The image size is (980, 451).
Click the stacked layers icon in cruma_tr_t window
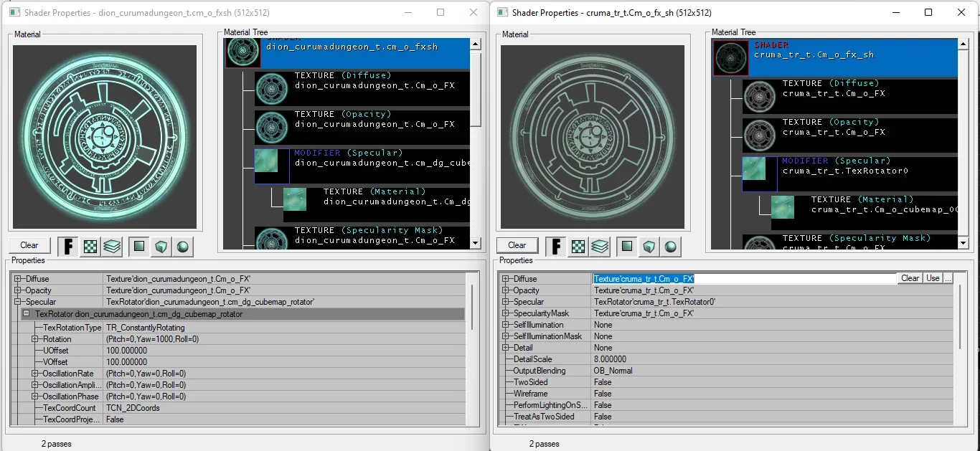[600, 247]
